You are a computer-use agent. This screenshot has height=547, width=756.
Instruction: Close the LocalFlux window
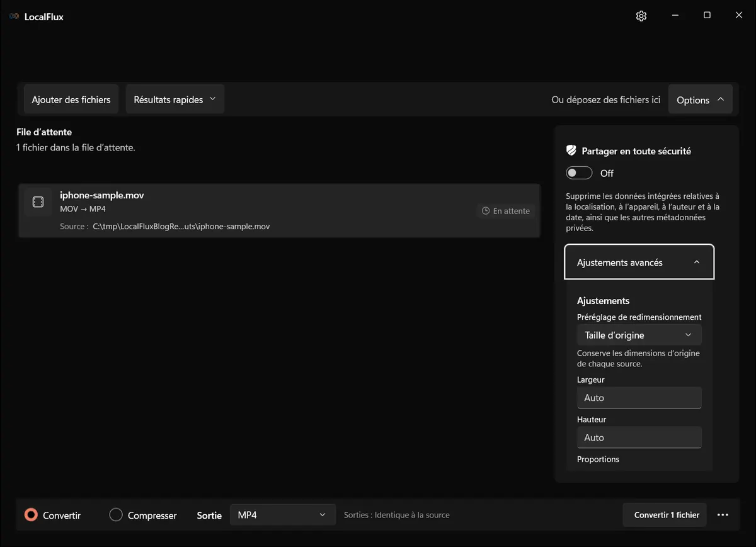(x=739, y=16)
